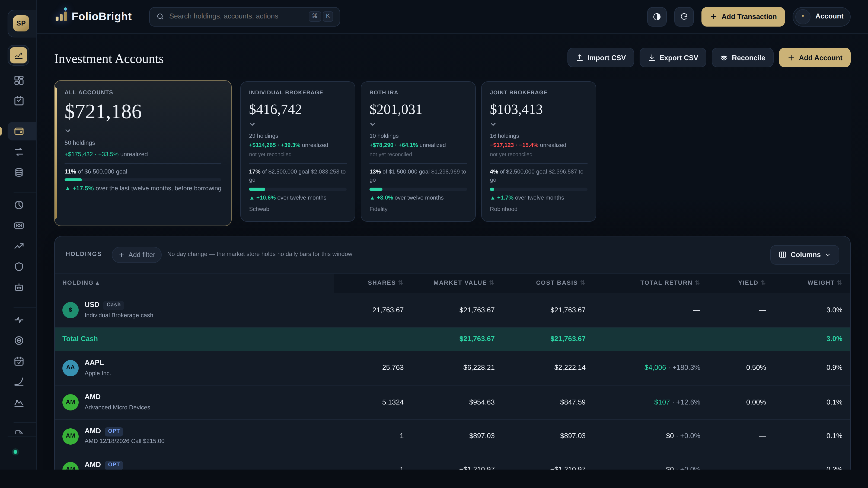Image resolution: width=868 pixels, height=488 pixels.
Task: Open the database stack icon in sidebar
Action: coord(19,172)
